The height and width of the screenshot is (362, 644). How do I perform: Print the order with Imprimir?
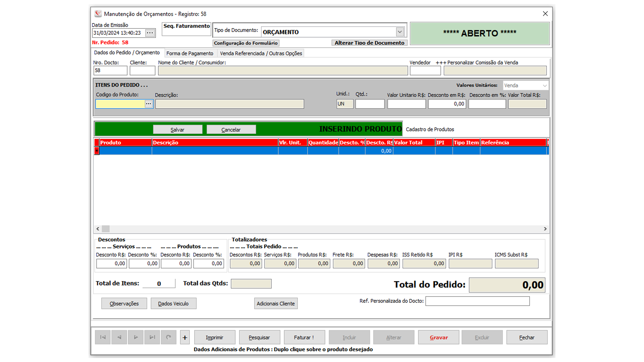point(215,337)
